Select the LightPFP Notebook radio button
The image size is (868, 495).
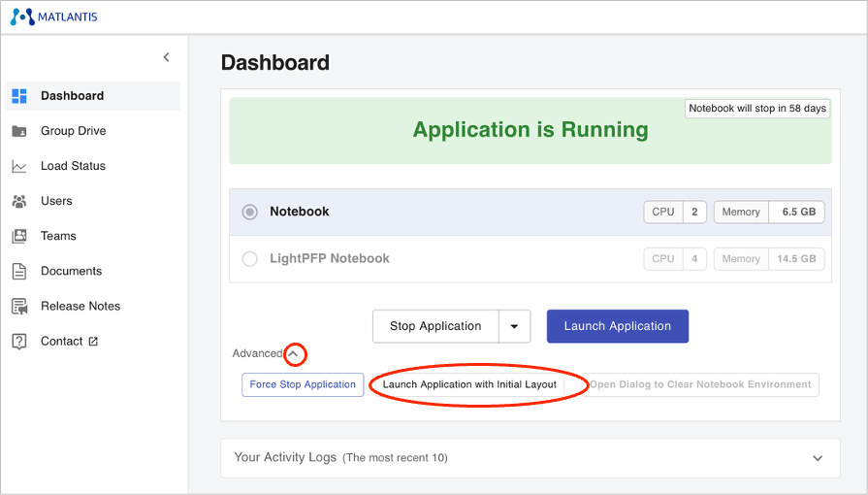[250, 259]
